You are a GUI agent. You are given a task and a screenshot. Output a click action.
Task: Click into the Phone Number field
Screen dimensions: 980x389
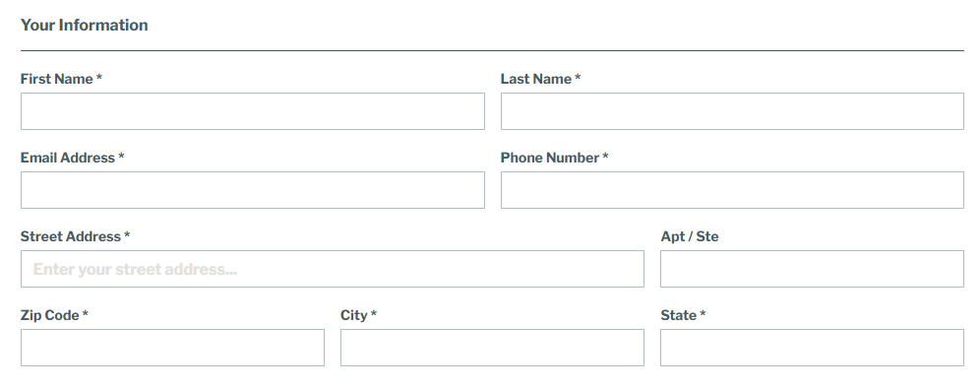732,190
